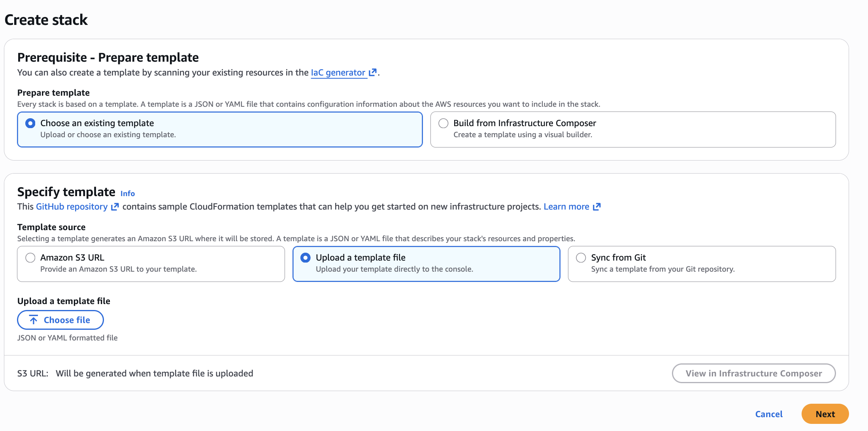Cancel the stack creation
The width and height of the screenshot is (868, 431).
pyautogui.click(x=769, y=414)
